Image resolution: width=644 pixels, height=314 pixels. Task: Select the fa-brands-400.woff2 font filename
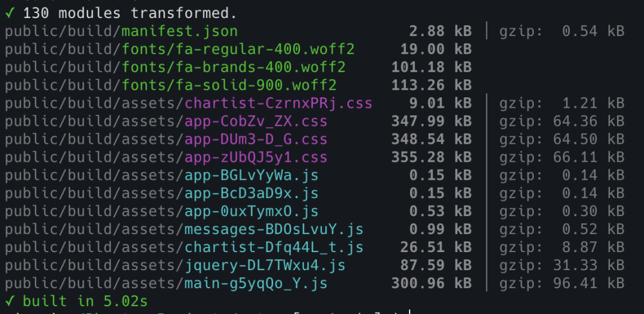[x=232, y=66]
